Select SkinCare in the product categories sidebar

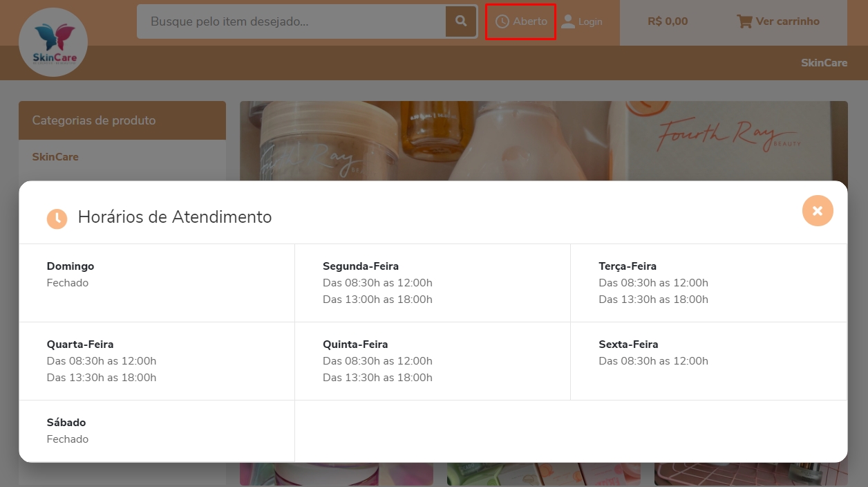pos(55,157)
